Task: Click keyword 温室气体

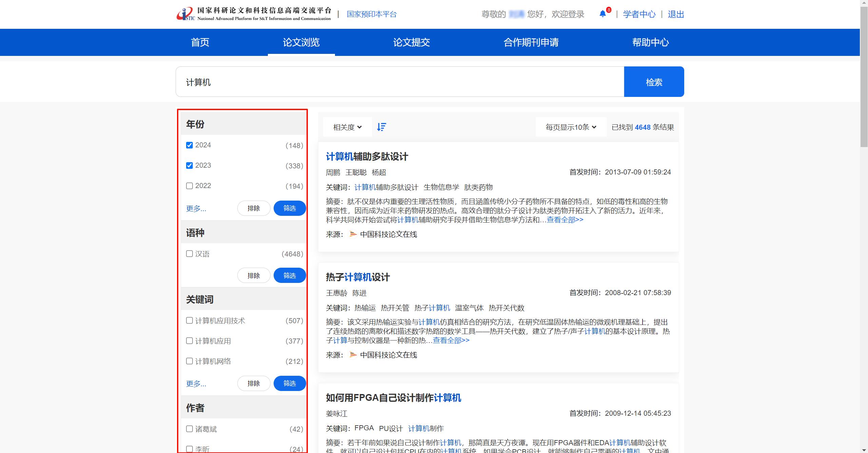Action: [469, 308]
